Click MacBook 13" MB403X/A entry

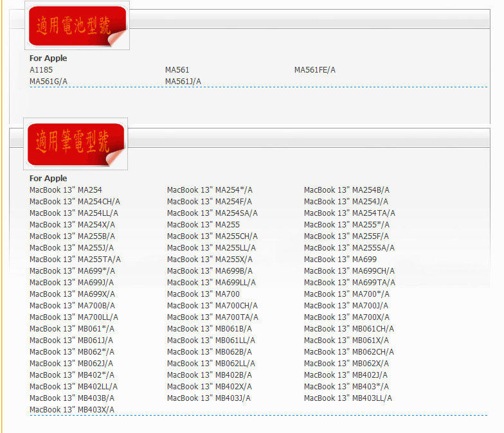(72, 410)
